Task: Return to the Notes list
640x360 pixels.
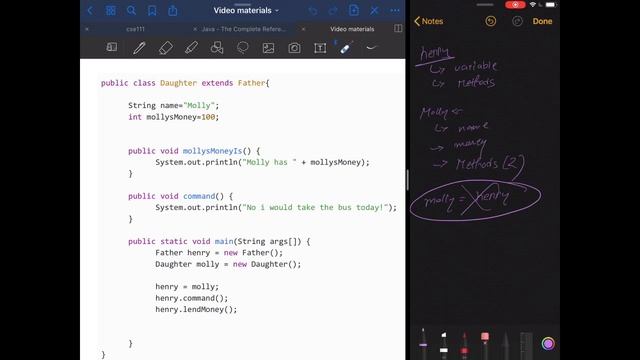Action: (429, 21)
